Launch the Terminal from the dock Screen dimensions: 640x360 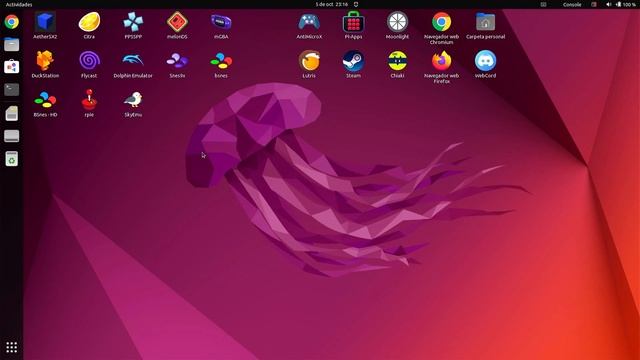coord(11,89)
